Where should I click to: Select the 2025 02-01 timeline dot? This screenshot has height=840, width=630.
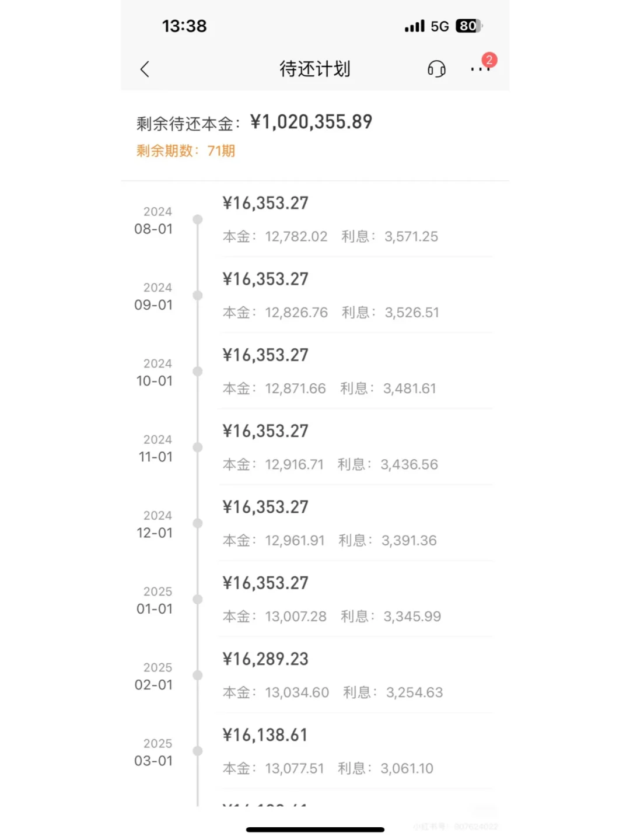(198, 675)
